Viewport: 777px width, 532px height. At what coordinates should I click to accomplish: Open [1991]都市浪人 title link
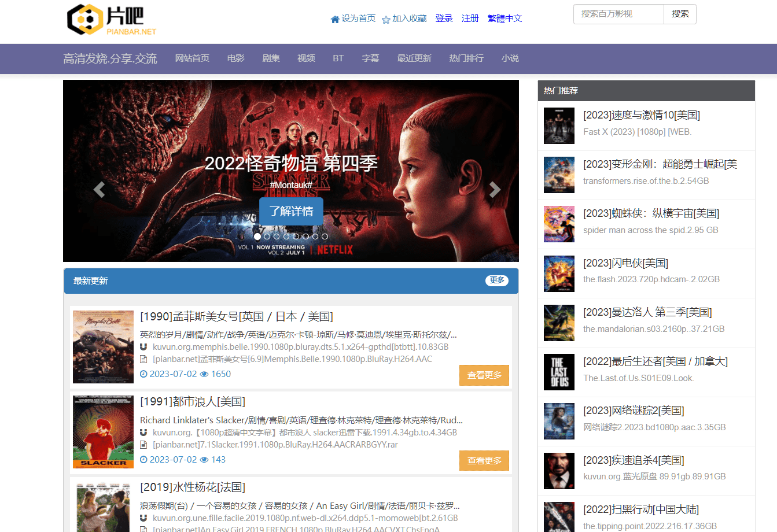pos(193,402)
